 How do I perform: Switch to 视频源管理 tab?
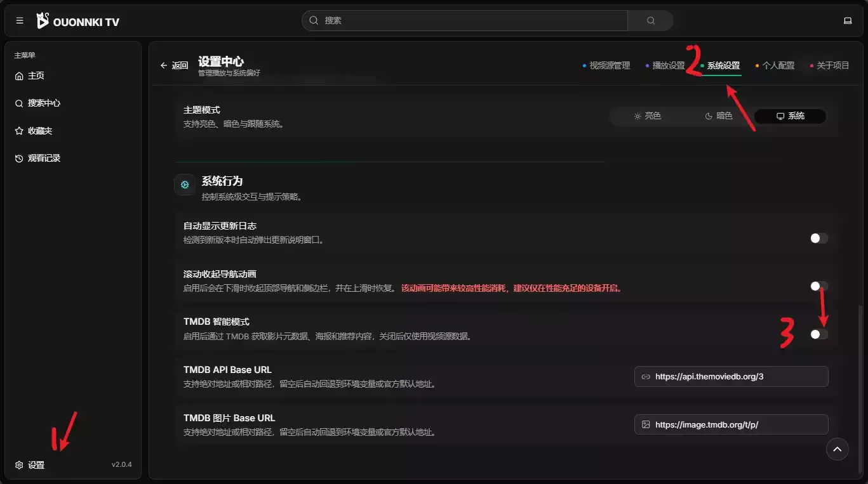pos(606,65)
